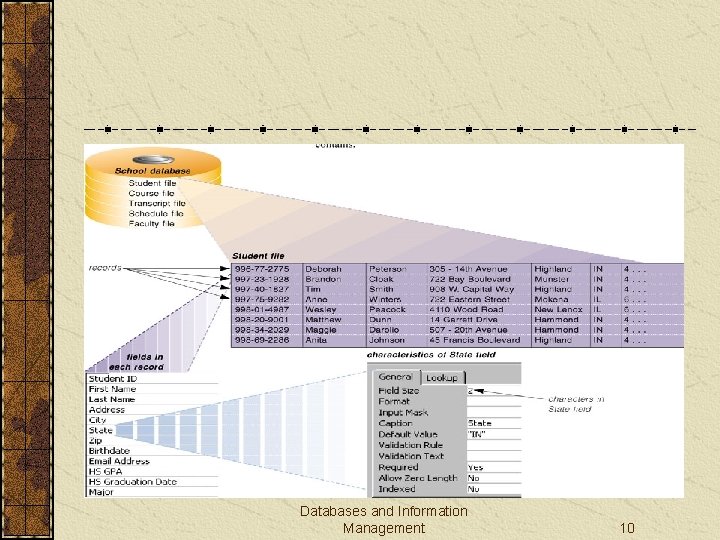Click first name "Deborah" in Student file
Image resolution: width=720 pixels, height=540 pixels.
tap(324, 269)
